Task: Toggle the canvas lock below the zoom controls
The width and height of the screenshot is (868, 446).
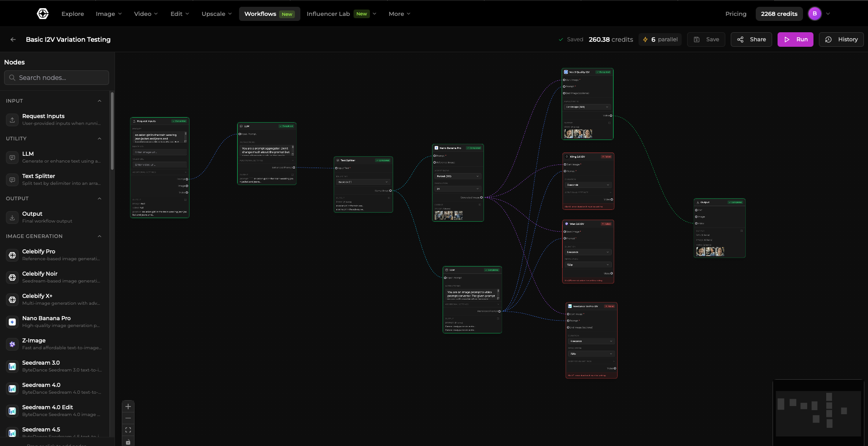Action: pyautogui.click(x=128, y=442)
